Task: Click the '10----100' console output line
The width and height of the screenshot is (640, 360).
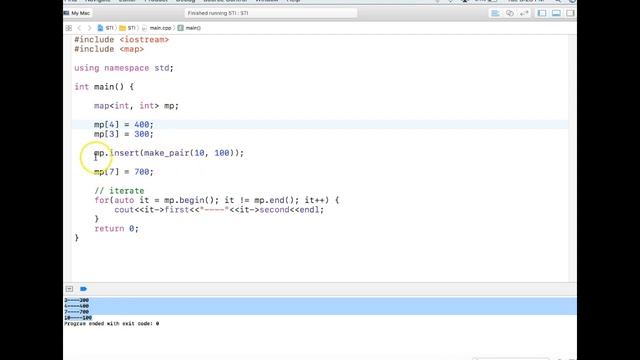Action: (78, 318)
